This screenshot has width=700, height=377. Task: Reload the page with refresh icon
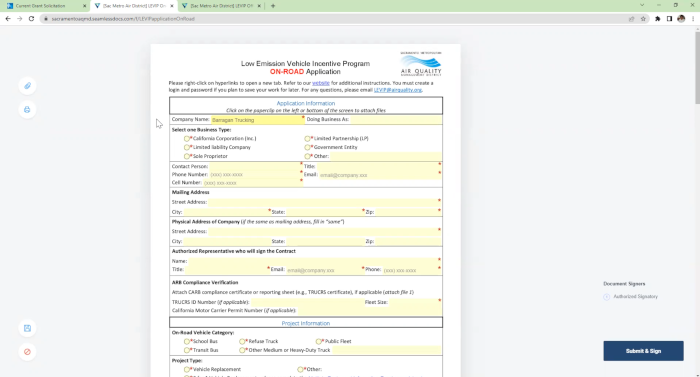(x=31, y=19)
